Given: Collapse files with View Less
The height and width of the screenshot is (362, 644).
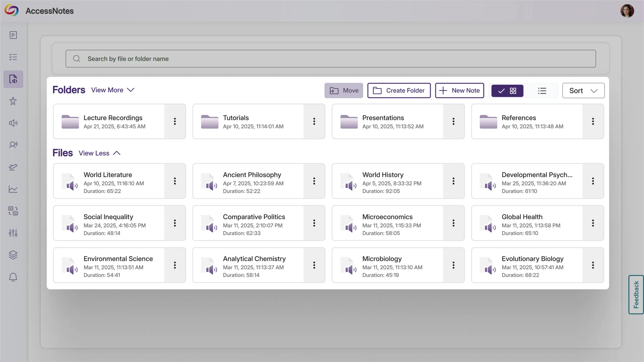Looking at the screenshot, I should pyautogui.click(x=100, y=153).
